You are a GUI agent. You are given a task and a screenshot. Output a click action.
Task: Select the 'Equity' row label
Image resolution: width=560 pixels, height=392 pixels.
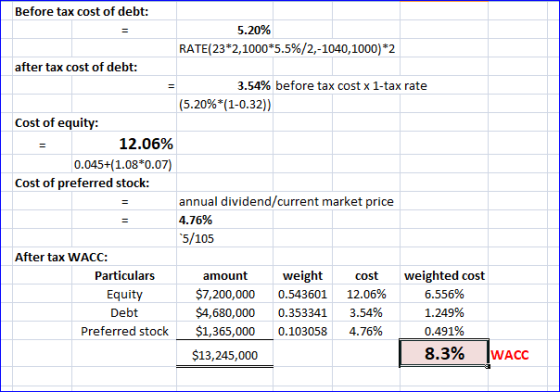click(124, 295)
